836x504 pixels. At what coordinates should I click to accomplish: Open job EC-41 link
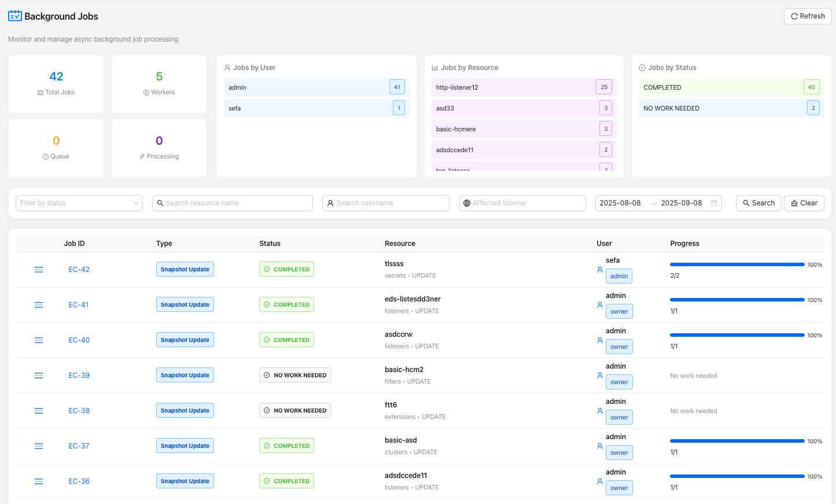79,305
